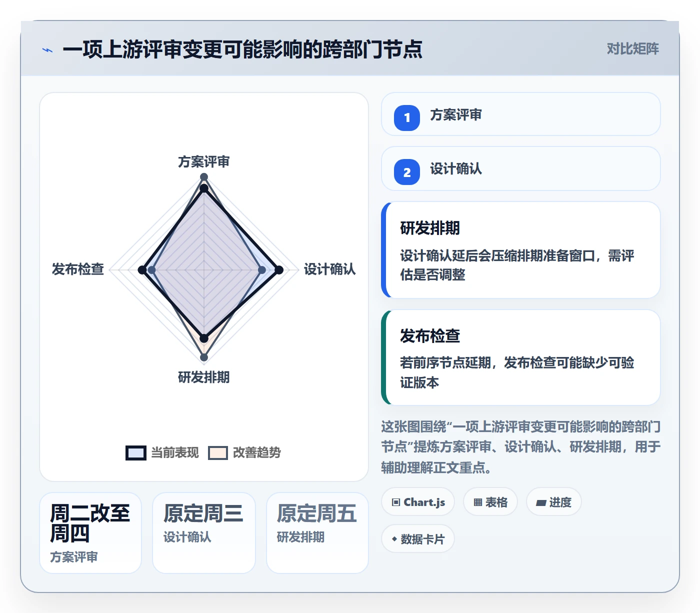Select the 设计确认 step item in the list

pos(520,168)
